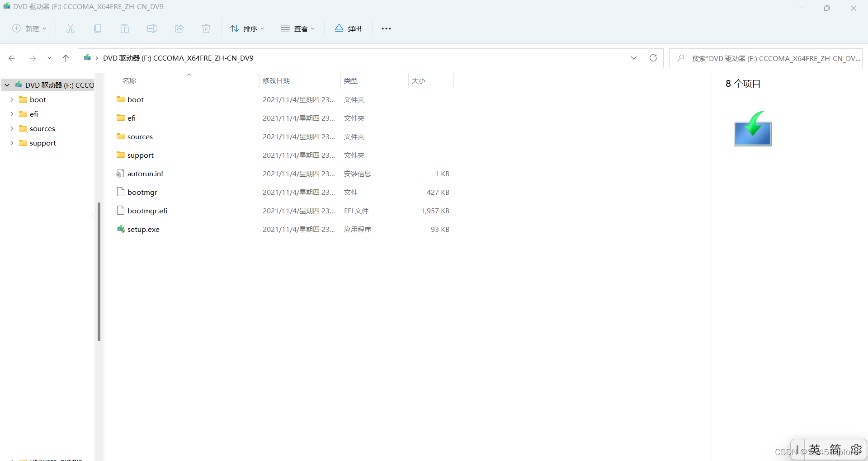Eject the DVD drive

pyautogui.click(x=348, y=28)
